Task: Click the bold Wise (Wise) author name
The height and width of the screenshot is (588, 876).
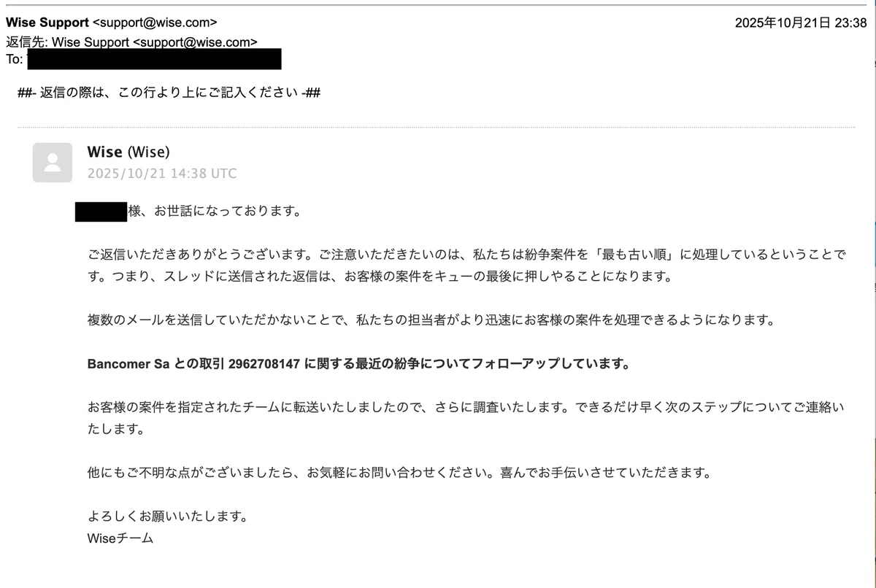Action: click(128, 152)
